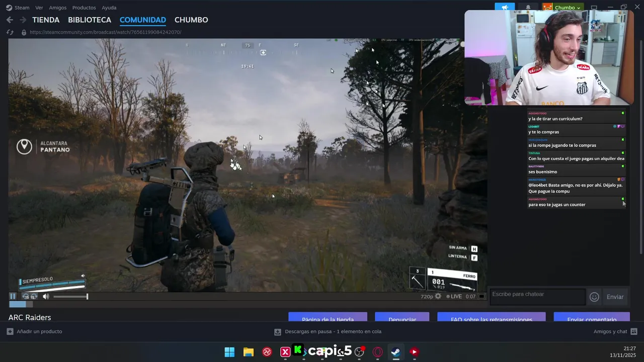Open notifications bell
644x362 pixels.
click(528, 8)
